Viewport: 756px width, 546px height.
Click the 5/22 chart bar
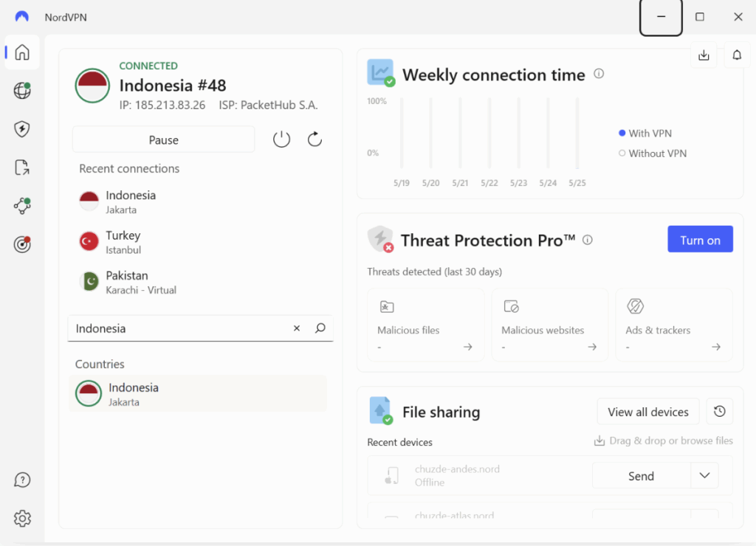pyautogui.click(x=489, y=133)
